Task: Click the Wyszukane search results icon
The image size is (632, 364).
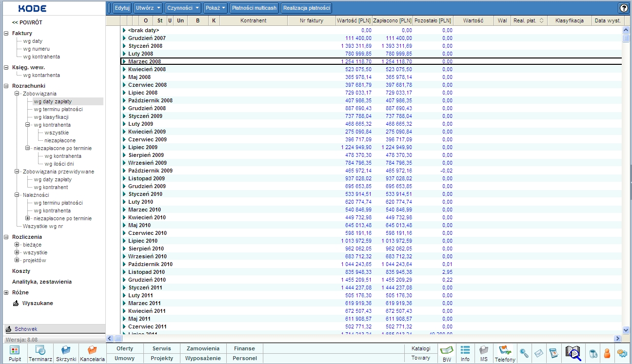Action: point(16,303)
